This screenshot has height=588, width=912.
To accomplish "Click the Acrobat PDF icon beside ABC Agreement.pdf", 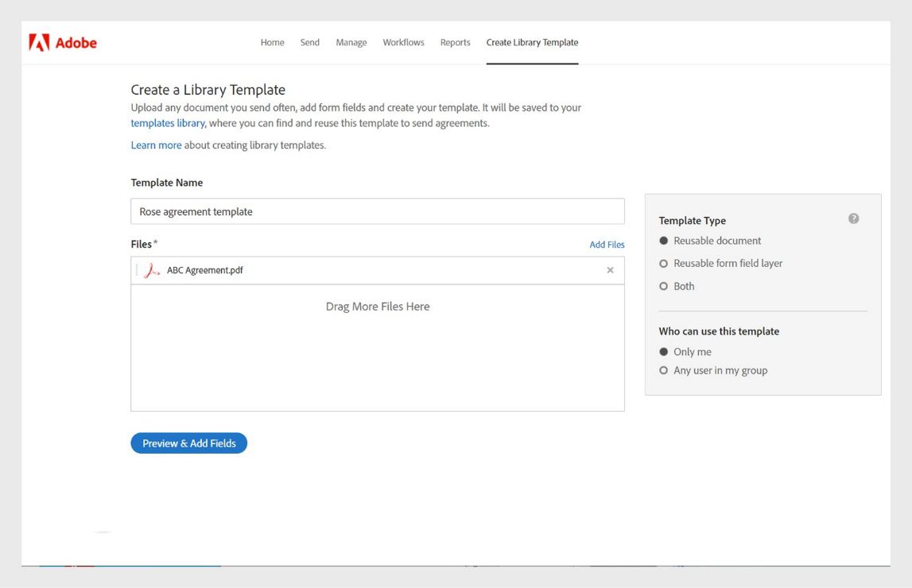I will click(x=150, y=269).
